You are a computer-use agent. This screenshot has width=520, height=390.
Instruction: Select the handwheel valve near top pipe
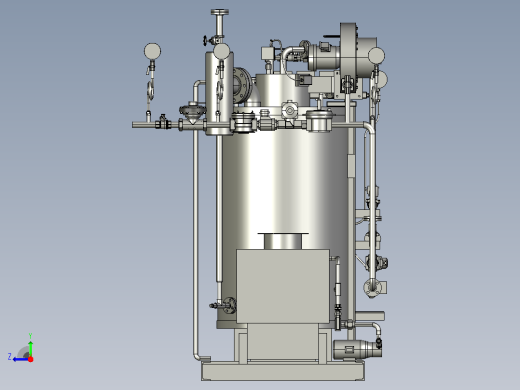click(206, 41)
